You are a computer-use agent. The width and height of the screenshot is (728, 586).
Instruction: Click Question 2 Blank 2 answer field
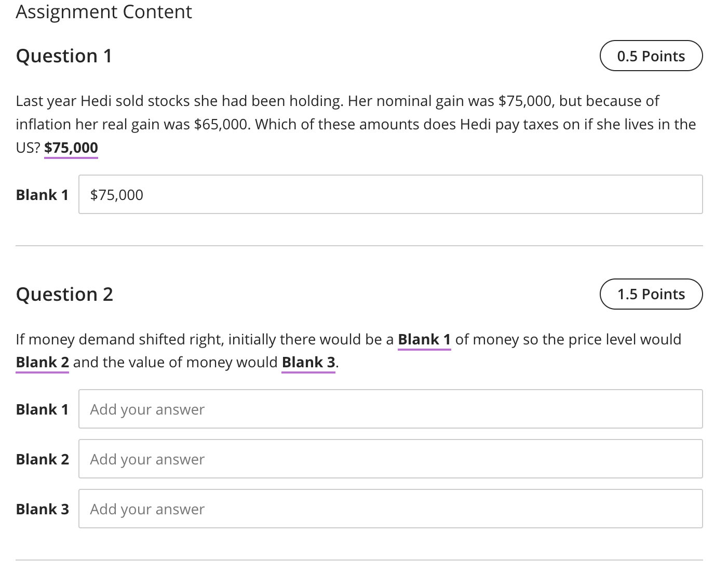point(390,459)
